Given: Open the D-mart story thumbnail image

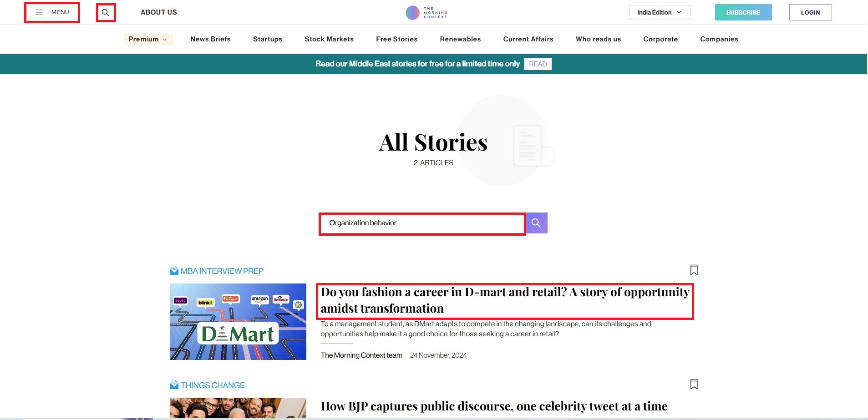Looking at the screenshot, I should [238, 322].
